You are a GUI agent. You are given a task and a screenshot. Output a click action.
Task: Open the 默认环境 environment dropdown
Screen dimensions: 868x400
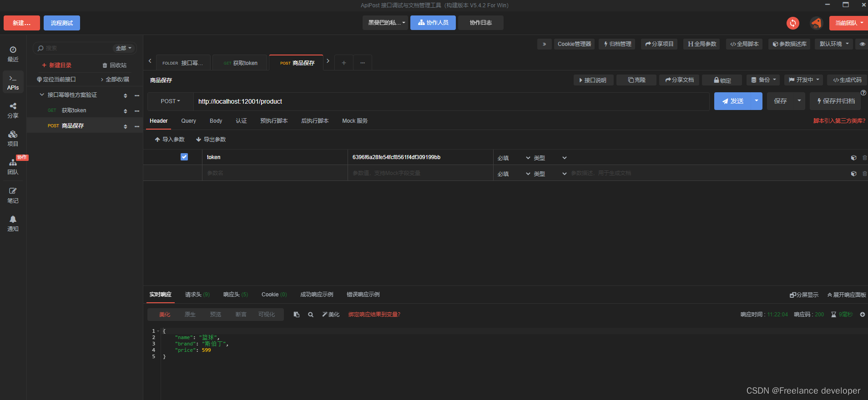point(834,44)
